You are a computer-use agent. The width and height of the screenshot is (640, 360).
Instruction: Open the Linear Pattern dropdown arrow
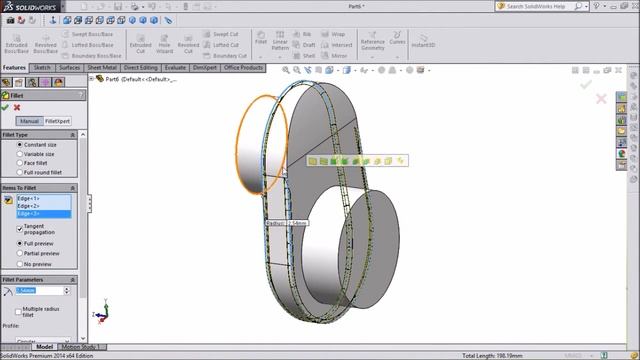280,56
